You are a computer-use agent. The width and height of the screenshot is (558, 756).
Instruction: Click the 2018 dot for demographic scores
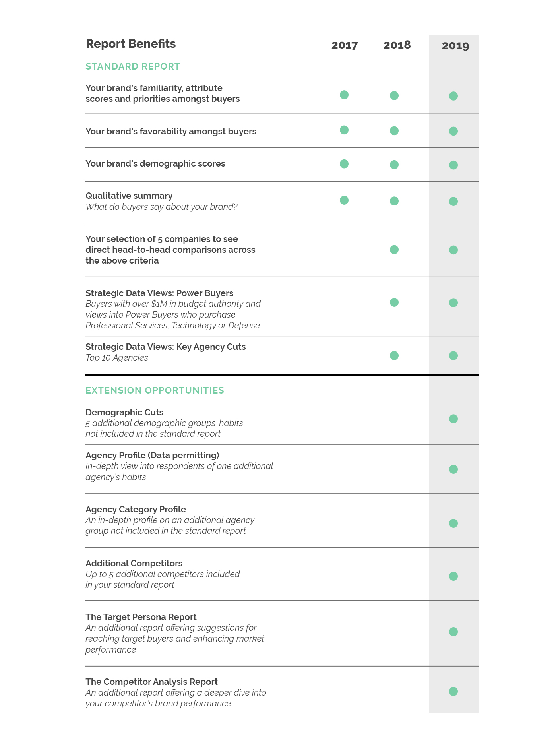[x=394, y=165]
